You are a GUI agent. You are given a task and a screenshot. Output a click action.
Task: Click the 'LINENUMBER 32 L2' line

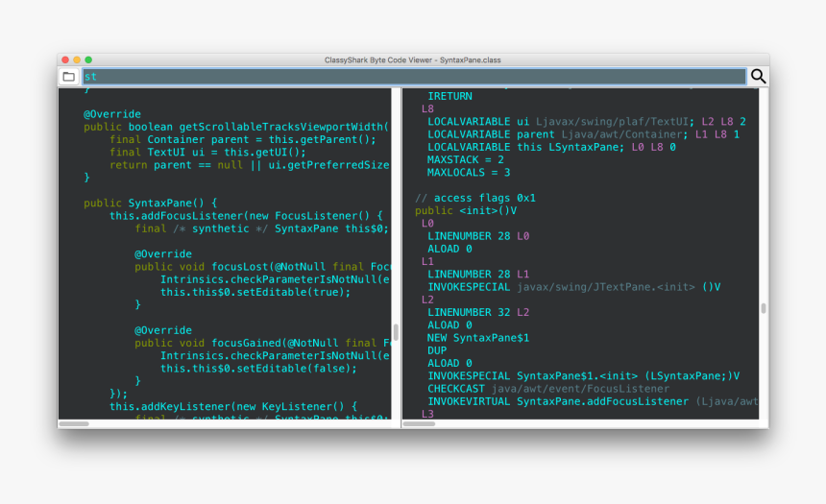(x=478, y=312)
